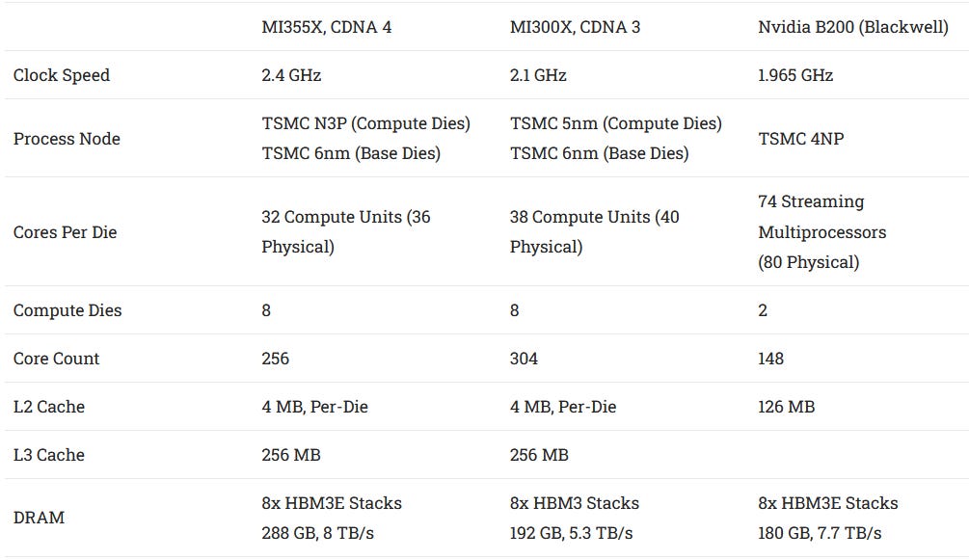Select the TSMC N3P (Compute Dies) text
Screen dimensions: 969x560
coord(365,123)
